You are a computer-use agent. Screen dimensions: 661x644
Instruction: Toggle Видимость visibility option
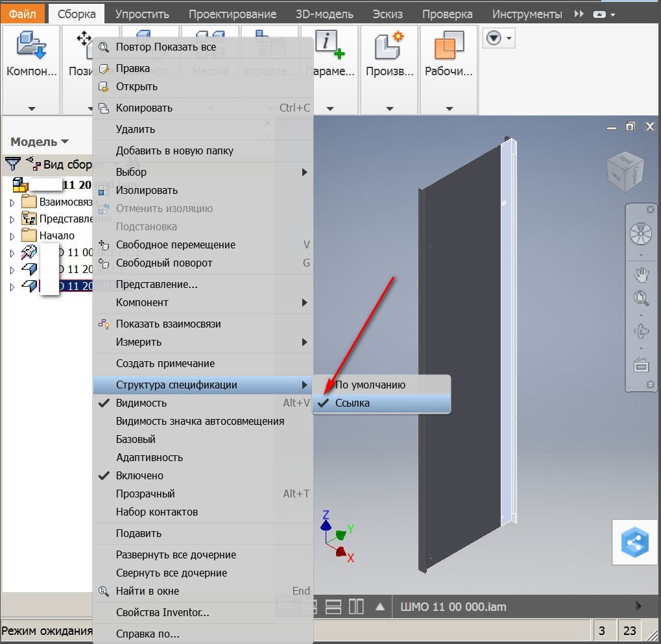pyautogui.click(x=203, y=403)
